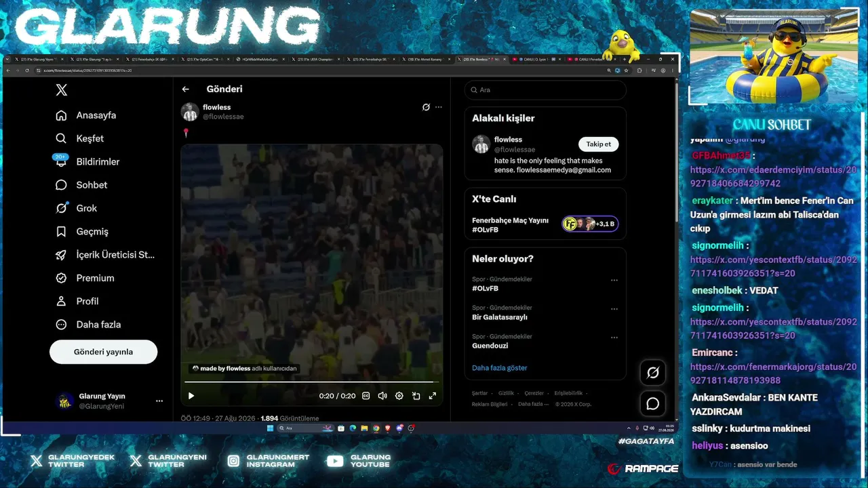Screen dimensions: 868x488
Task: Open Bir Galatasaraylı trending topic
Action: click(x=500, y=317)
